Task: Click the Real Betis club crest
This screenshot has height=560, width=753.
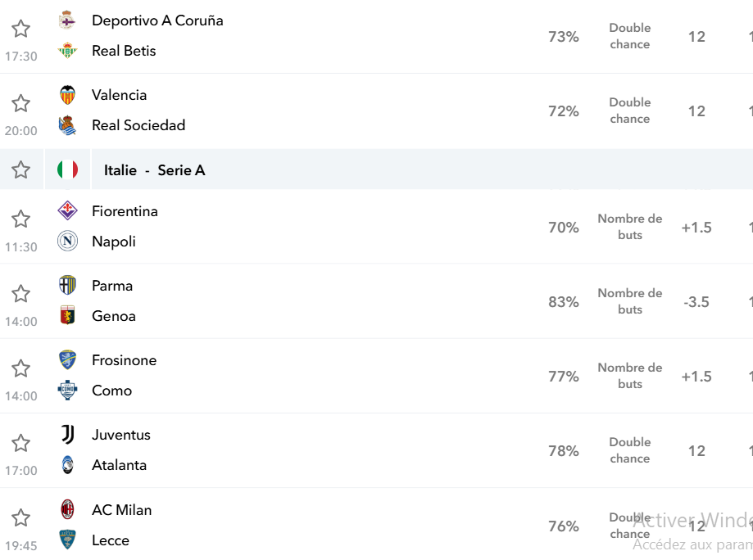Action: pyautogui.click(x=67, y=51)
